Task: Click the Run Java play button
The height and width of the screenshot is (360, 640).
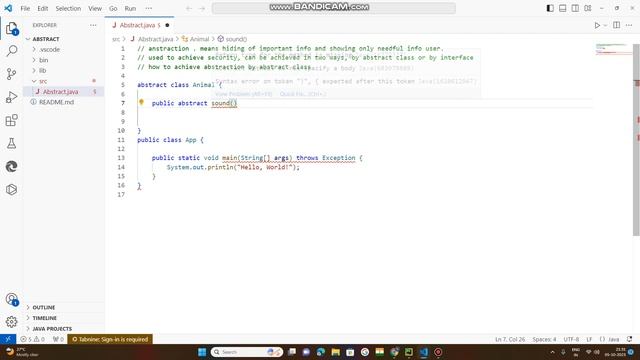Action: coord(597,25)
